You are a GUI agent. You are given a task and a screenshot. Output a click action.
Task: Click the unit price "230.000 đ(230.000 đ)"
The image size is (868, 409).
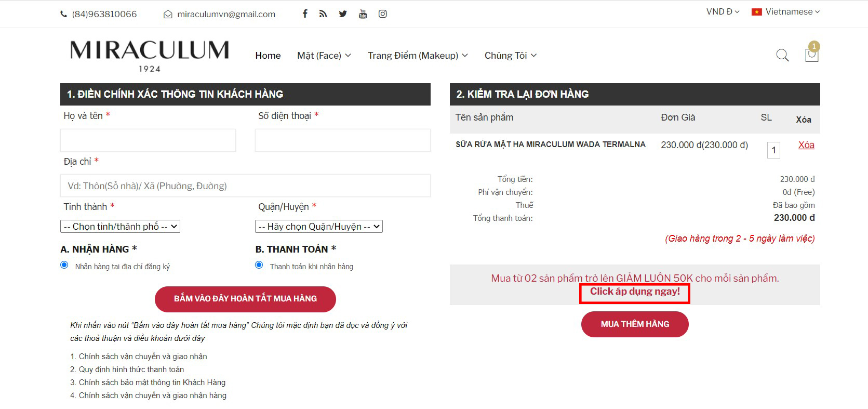pos(704,145)
